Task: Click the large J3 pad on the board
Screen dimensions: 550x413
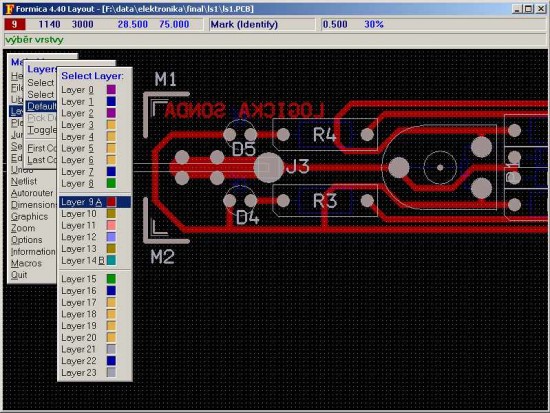Action: click(269, 167)
